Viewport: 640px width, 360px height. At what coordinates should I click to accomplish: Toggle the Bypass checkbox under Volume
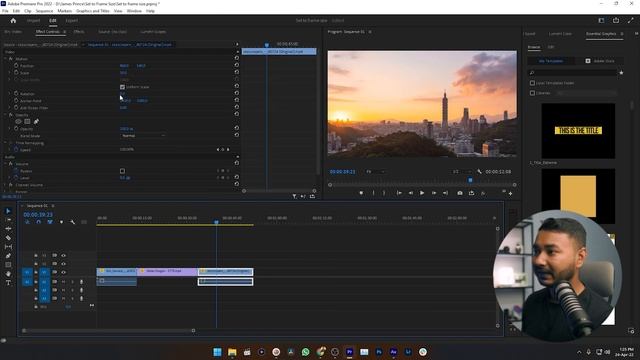(122, 171)
